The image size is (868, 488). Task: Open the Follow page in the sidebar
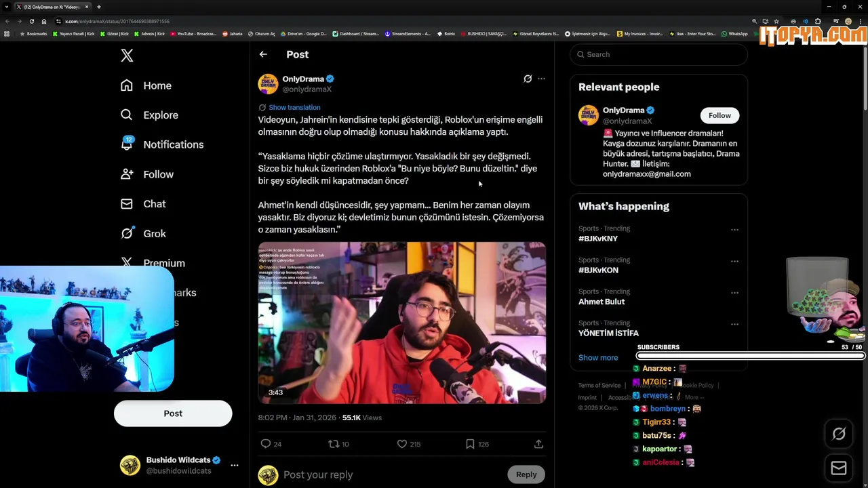[x=146, y=174]
